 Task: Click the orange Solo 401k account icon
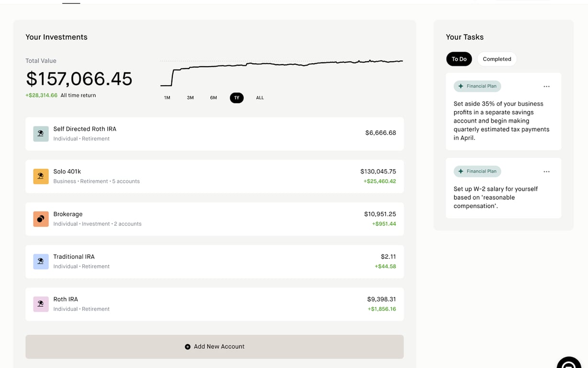[41, 176]
